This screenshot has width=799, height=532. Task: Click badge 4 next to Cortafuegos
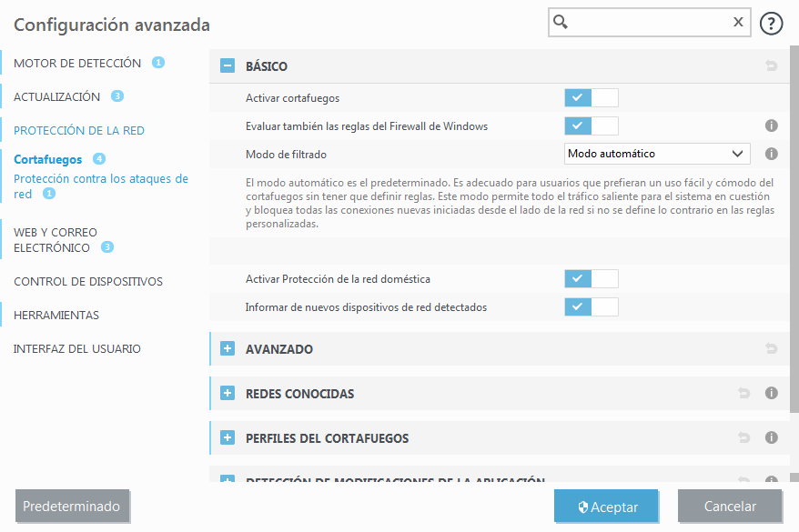coord(99,159)
